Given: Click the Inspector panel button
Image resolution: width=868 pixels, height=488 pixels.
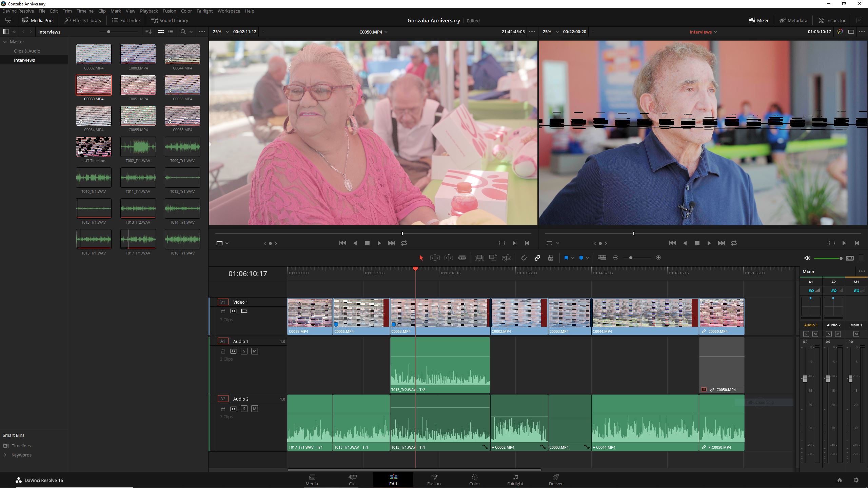Looking at the screenshot, I should [831, 20].
